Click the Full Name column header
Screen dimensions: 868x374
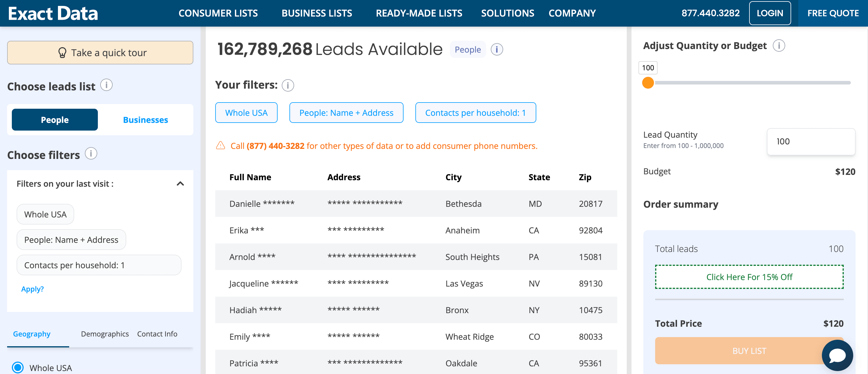pyautogui.click(x=250, y=177)
